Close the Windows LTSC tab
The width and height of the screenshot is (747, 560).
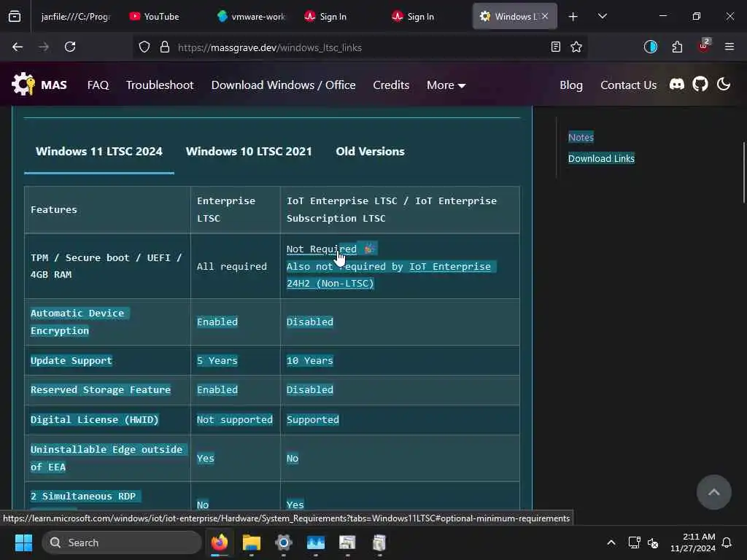(x=545, y=16)
